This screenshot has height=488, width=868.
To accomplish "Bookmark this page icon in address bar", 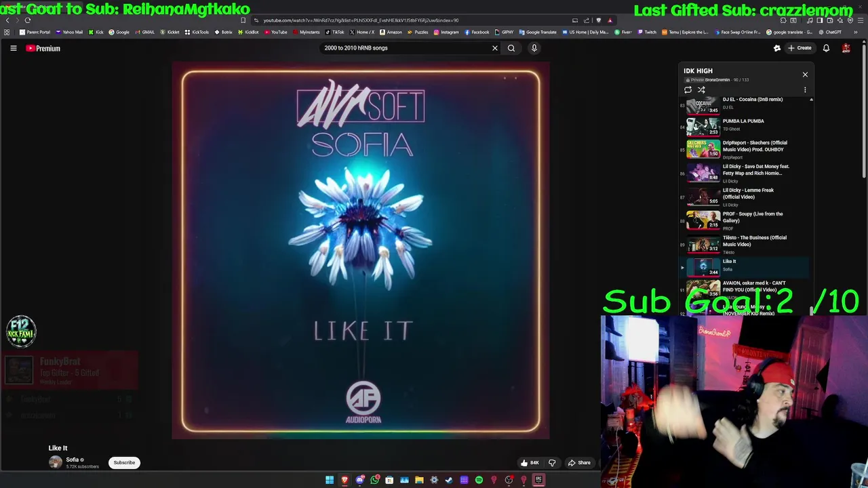I will tap(243, 20).
